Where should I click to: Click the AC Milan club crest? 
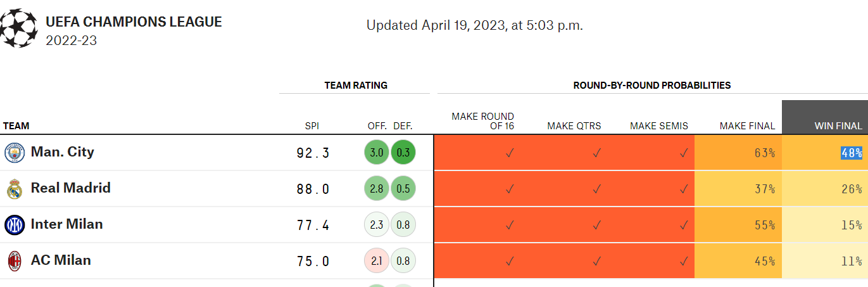click(14, 261)
